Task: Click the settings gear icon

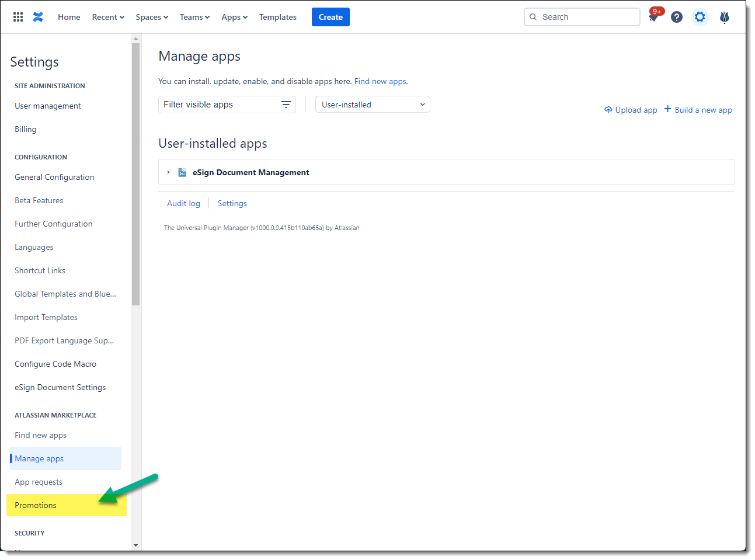Action: point(700,17)
